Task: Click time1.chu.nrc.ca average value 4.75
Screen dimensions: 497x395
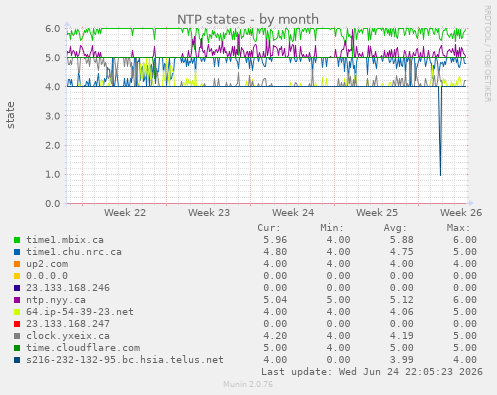Action: point(401,252)
